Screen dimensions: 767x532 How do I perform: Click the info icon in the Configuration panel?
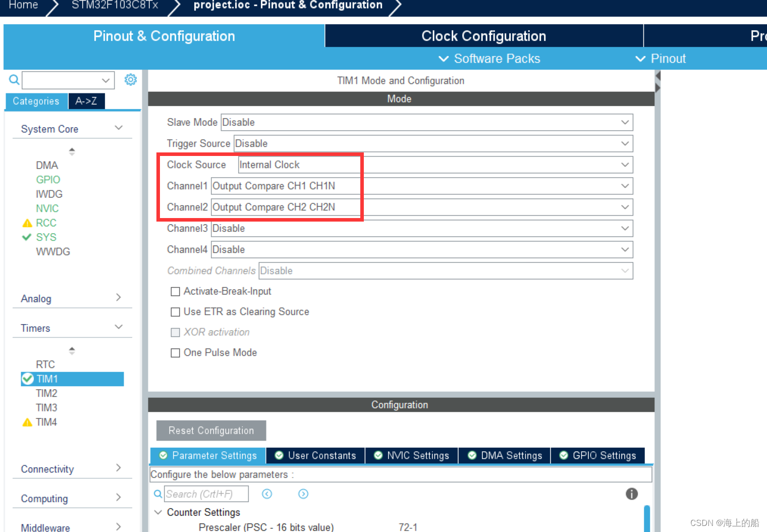(632, 494)
